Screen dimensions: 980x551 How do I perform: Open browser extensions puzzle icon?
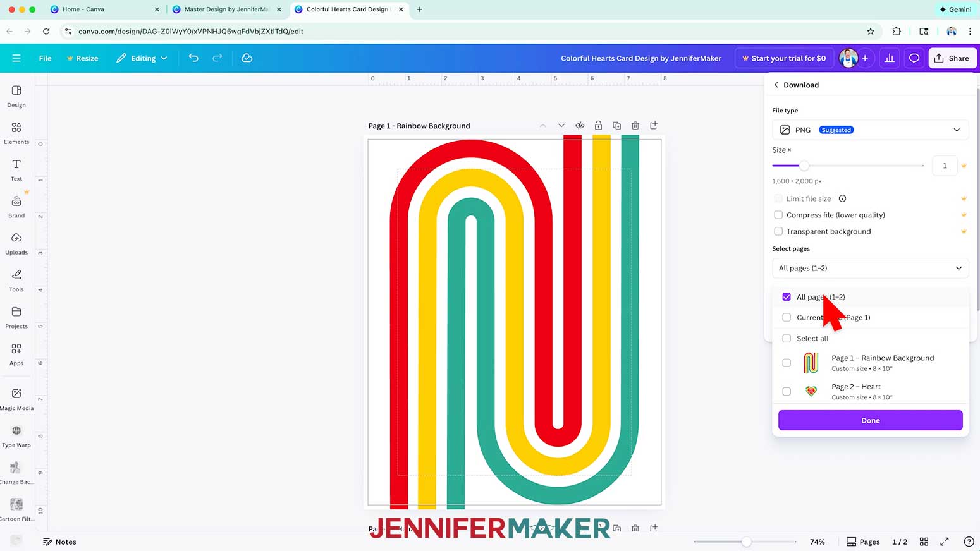[x=897, y=31]
